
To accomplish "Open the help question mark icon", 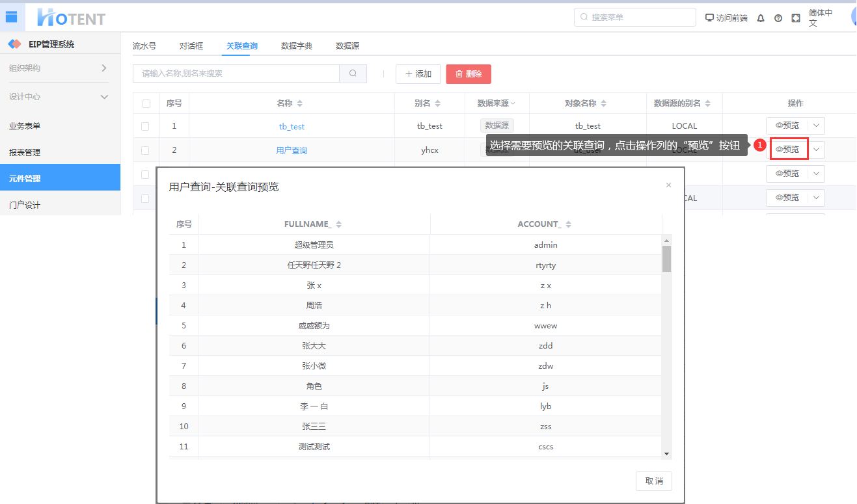I will click(x=778, y=18).
